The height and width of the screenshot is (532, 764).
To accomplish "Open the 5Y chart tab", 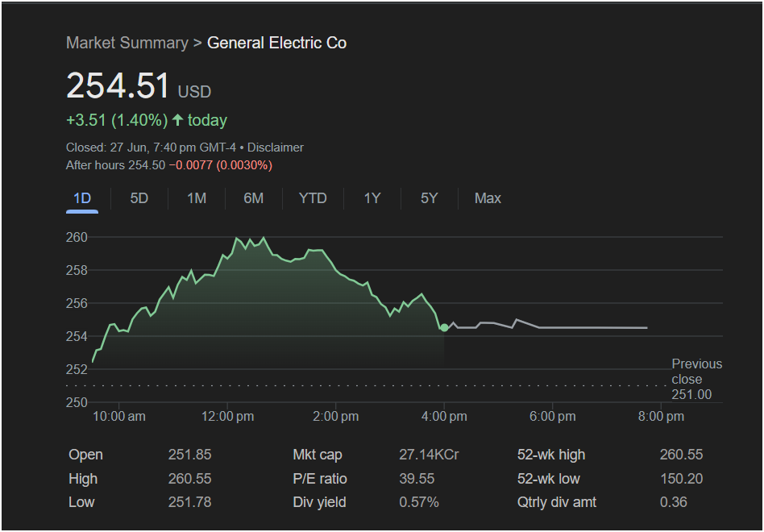I will click(x=430, y=198).
